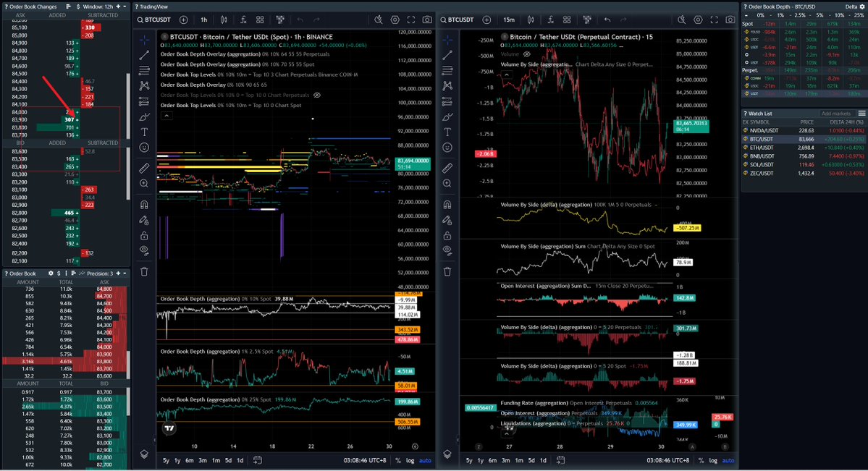This screenshot has width=868, height=471.
Task: Select the 1m range on 15m chart
Action: point(518,460)
